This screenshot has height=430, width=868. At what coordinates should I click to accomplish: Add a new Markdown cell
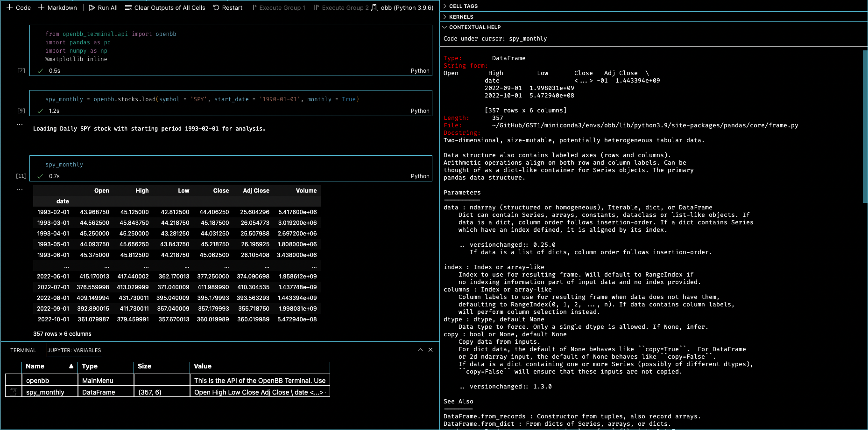(57, 7)
